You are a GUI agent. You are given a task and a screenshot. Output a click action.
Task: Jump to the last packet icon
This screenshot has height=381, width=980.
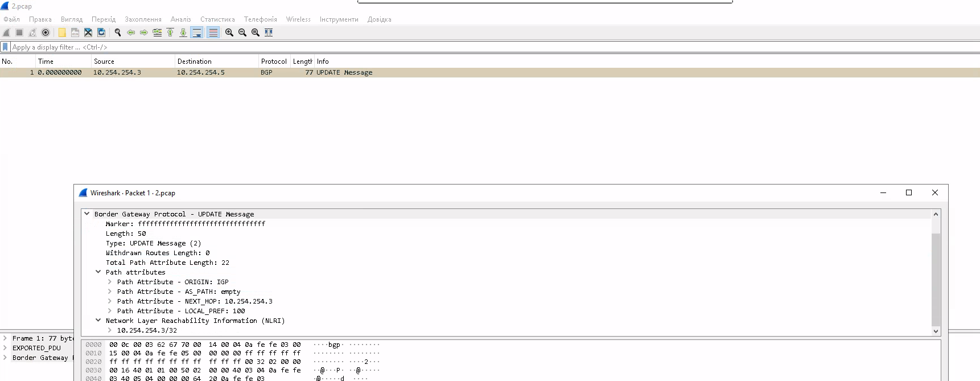[x=183, y=32]
